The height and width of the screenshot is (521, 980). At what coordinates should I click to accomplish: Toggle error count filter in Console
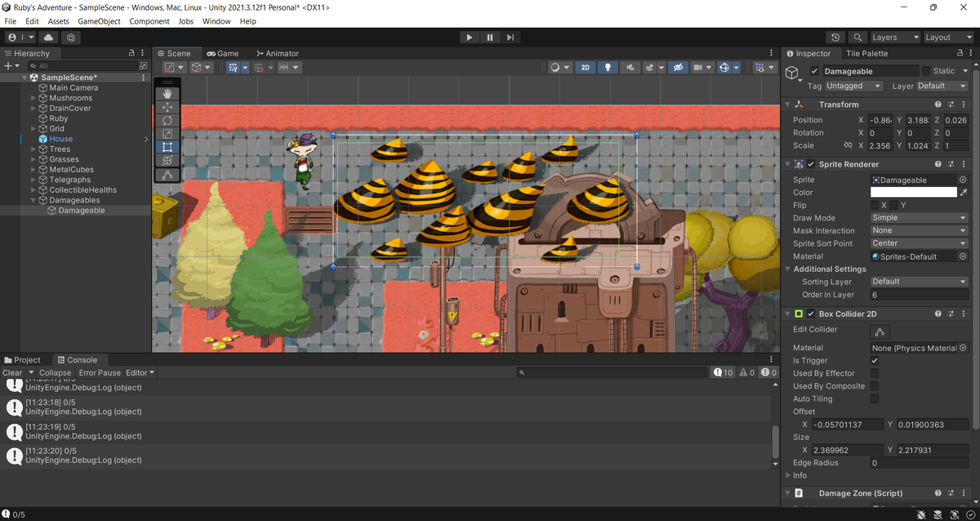[x=769, y=372]
